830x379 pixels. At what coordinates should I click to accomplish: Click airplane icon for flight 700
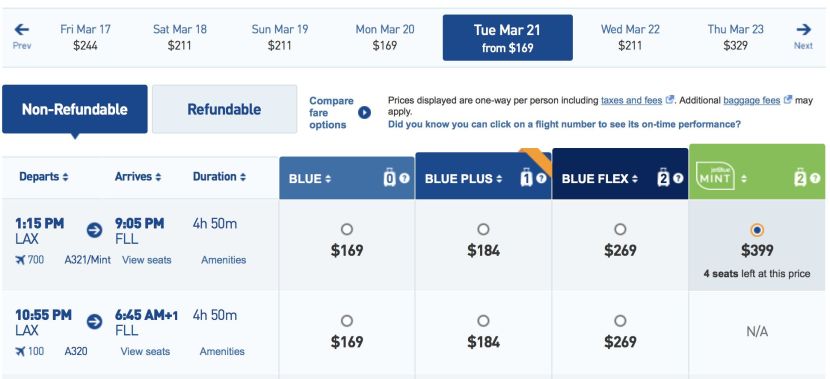(x=20, y=260)
